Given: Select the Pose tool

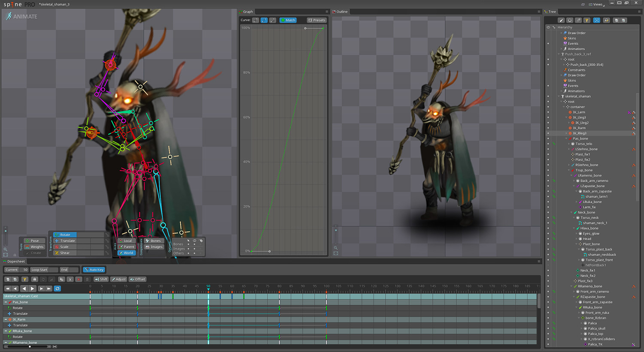Looking at the screenshot, I should [34, 241].
